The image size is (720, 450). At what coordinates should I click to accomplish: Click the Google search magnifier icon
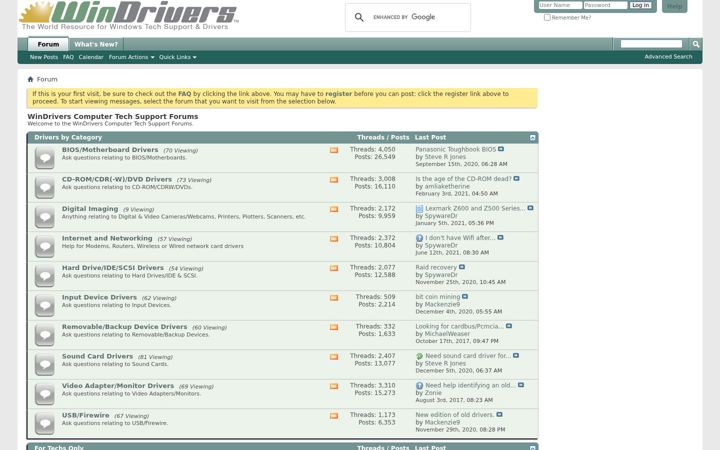[359, 17]
